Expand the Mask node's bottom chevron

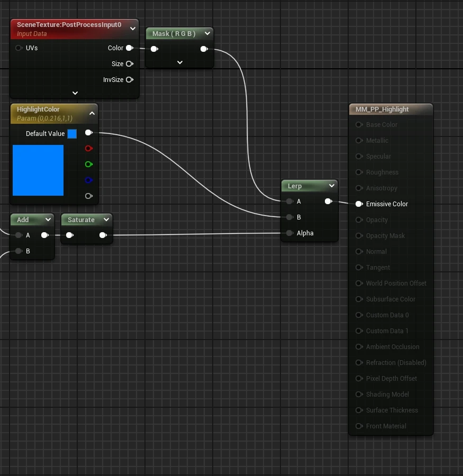[x=179, y=62]
